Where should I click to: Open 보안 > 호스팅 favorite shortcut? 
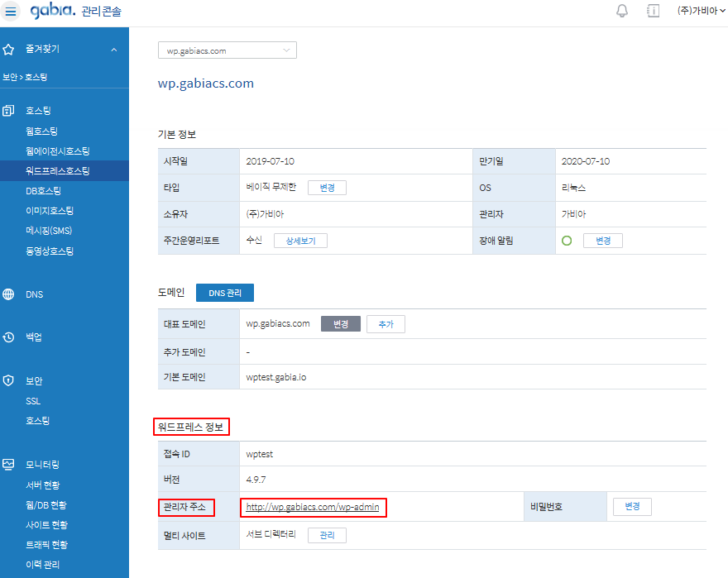coord(25,77)
